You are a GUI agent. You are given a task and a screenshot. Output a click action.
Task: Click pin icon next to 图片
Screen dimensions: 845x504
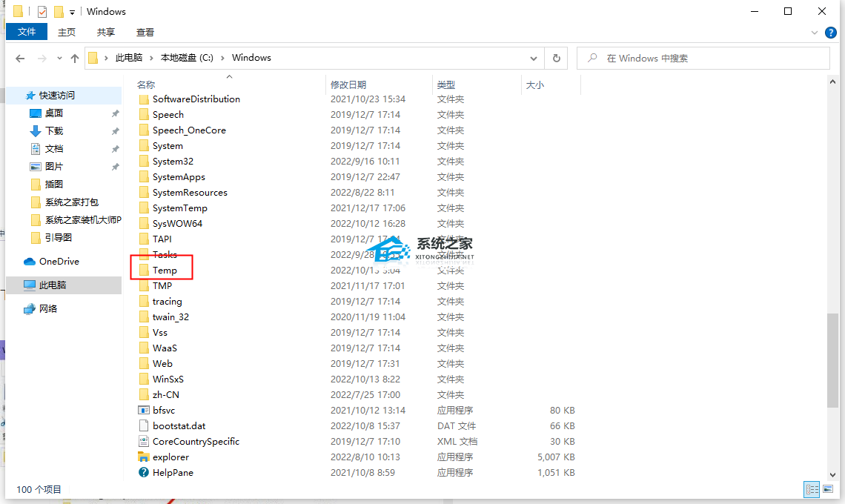(x=115, y=167)
